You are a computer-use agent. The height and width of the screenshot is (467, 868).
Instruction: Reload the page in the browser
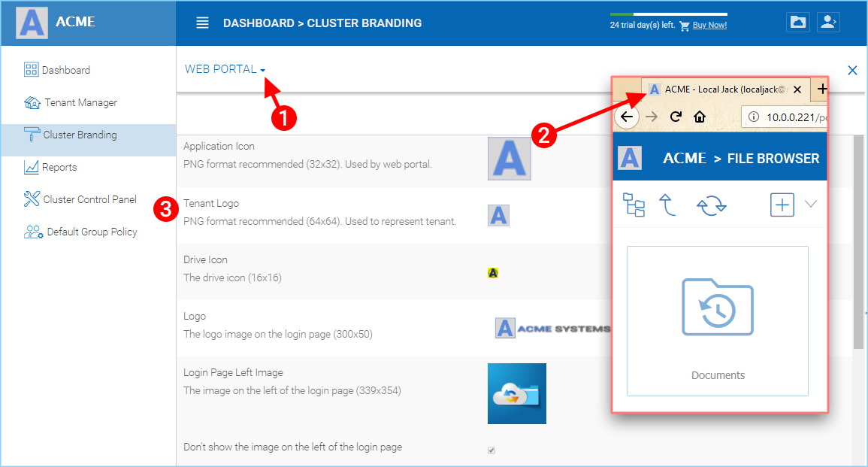(676, 117)
